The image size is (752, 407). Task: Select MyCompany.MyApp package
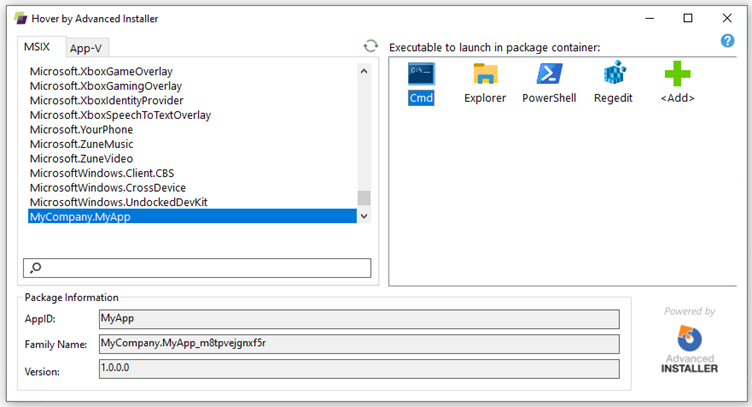(x=192, y=216)
